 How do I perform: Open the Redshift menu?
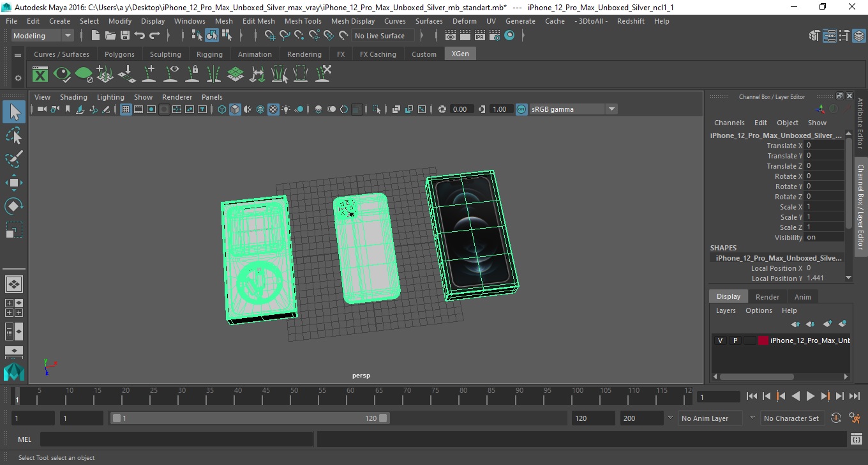pos(630,21)
